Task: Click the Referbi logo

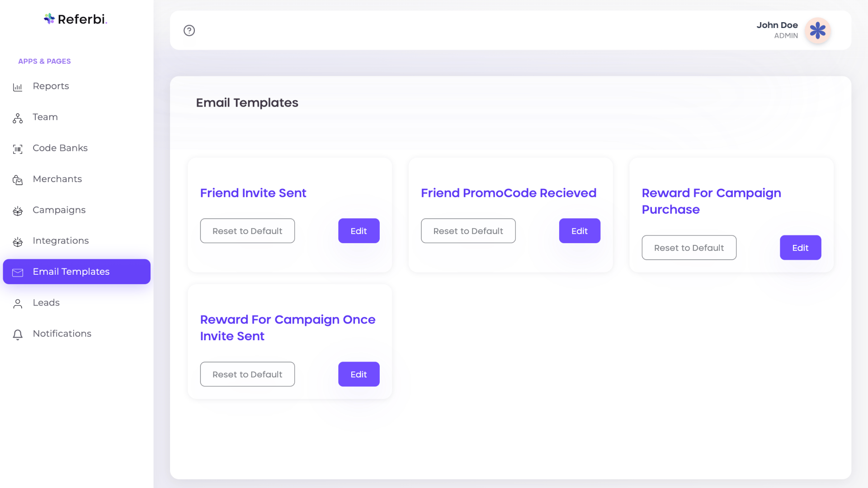Action: (75, 19)
